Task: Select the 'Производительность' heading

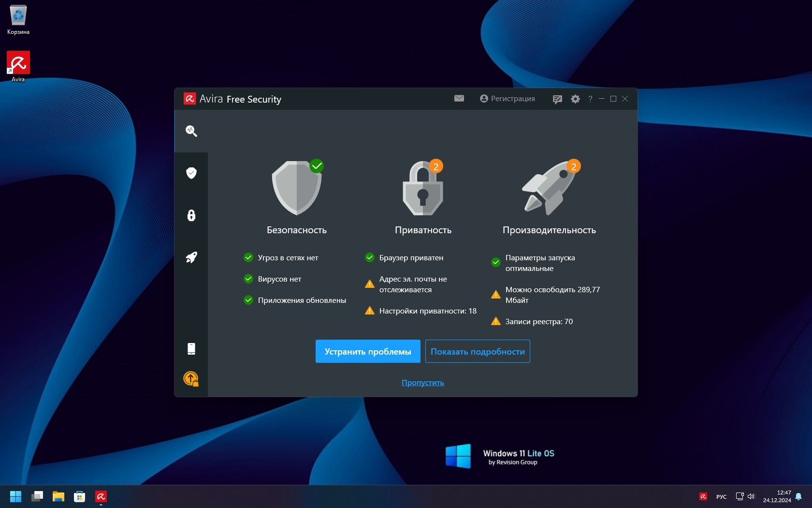Action: point(549,230)
